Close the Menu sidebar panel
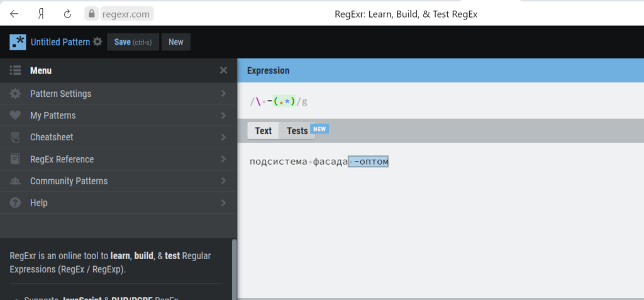Viewport: 644px width, 300px height. click(x=223, y=70)
